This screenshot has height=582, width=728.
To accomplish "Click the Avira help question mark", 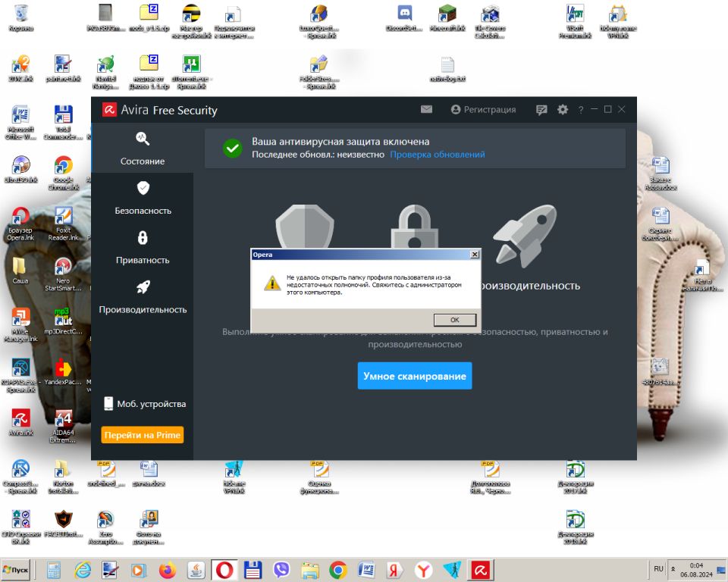I will [x=581, y=110].
